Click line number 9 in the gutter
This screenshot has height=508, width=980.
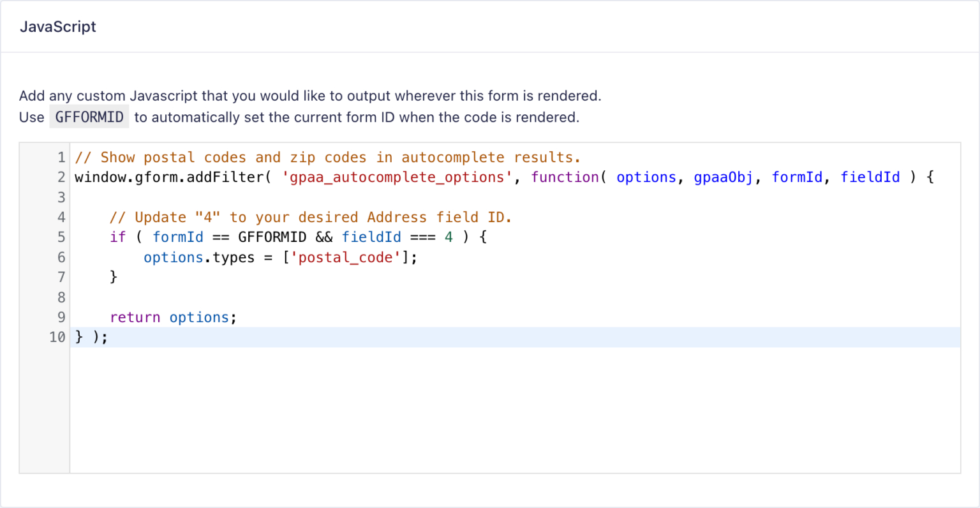point(61,317)
